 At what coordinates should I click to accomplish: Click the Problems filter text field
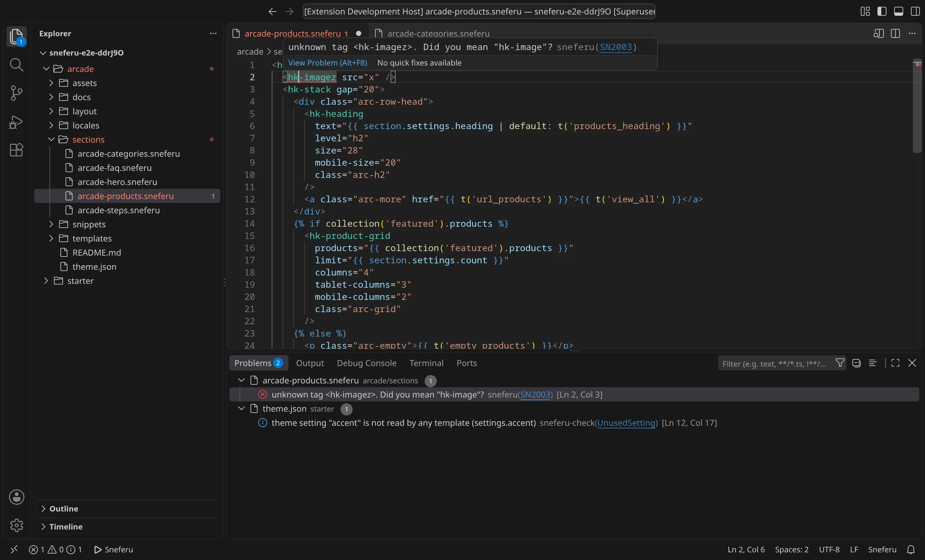click(x=774, y=363)
